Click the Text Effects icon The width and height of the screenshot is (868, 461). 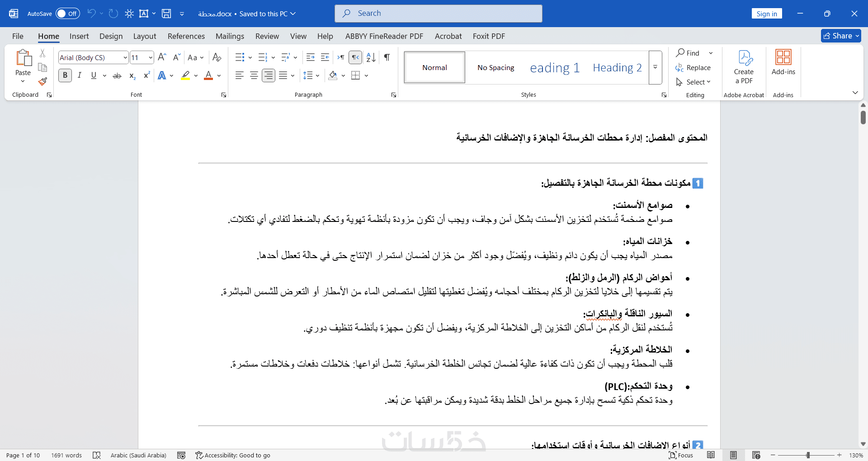(x=162, y=75)
